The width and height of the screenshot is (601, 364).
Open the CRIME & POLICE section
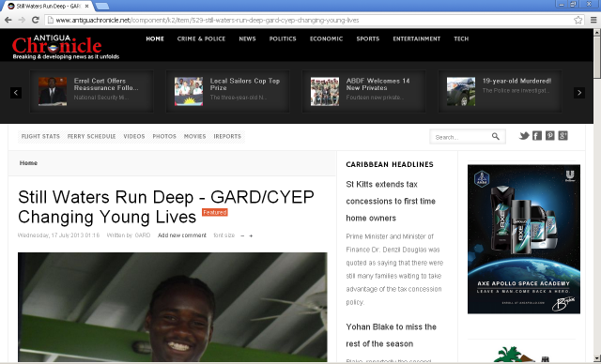(x=201, y=38)
